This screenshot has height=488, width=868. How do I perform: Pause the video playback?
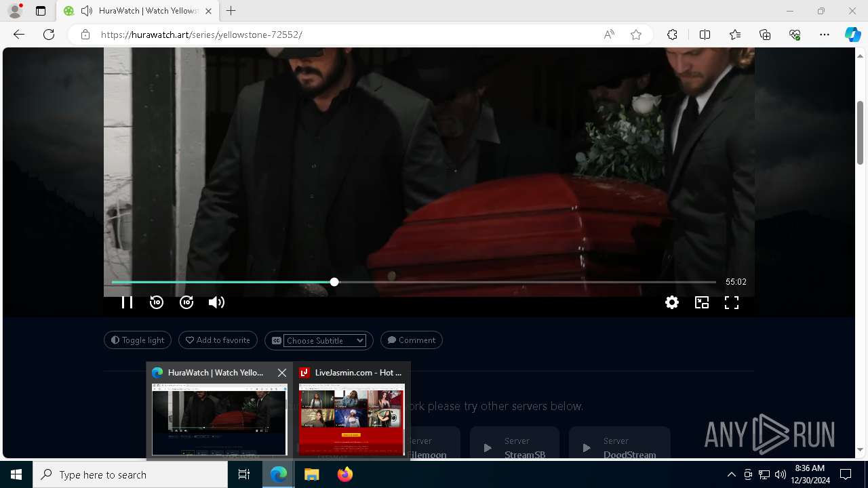point(127,302)
